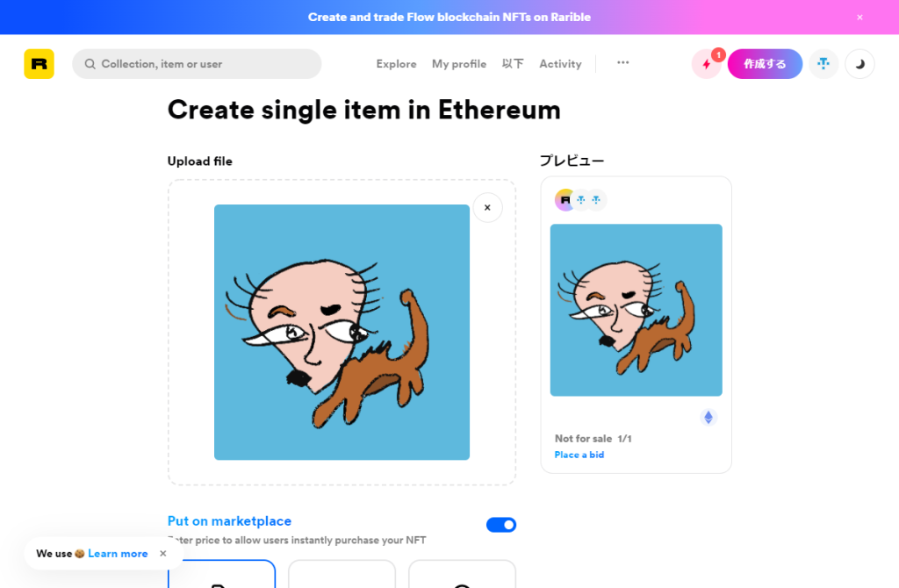Click the Rarible avatar in preview card
This screenshot has width=899, height=588.
coord(565,200)
